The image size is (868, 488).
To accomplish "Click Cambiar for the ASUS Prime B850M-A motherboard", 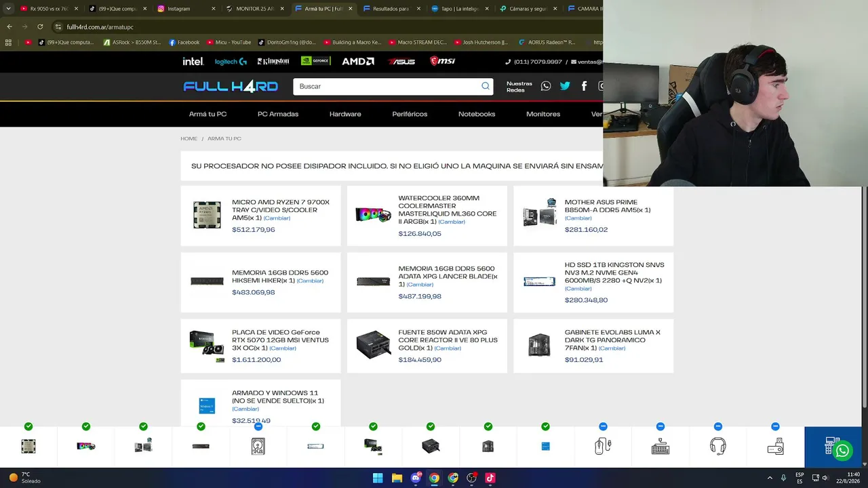I will tap(578, 218).
